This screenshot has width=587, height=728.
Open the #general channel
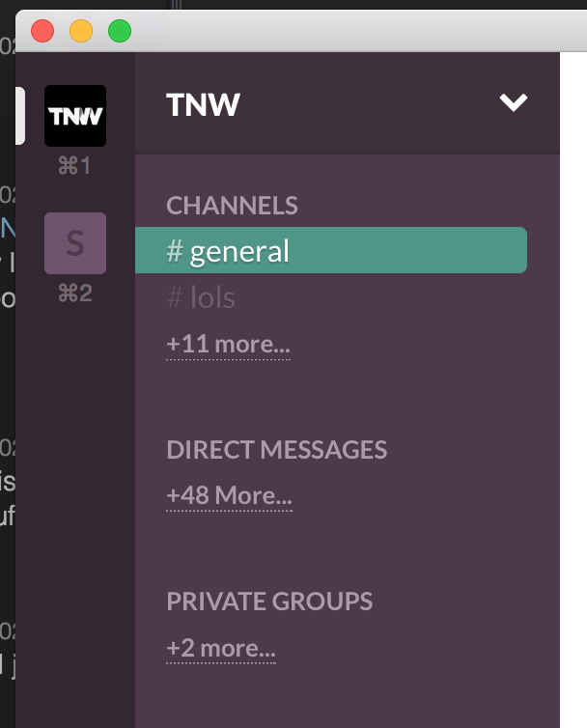[x=331, y=250]
